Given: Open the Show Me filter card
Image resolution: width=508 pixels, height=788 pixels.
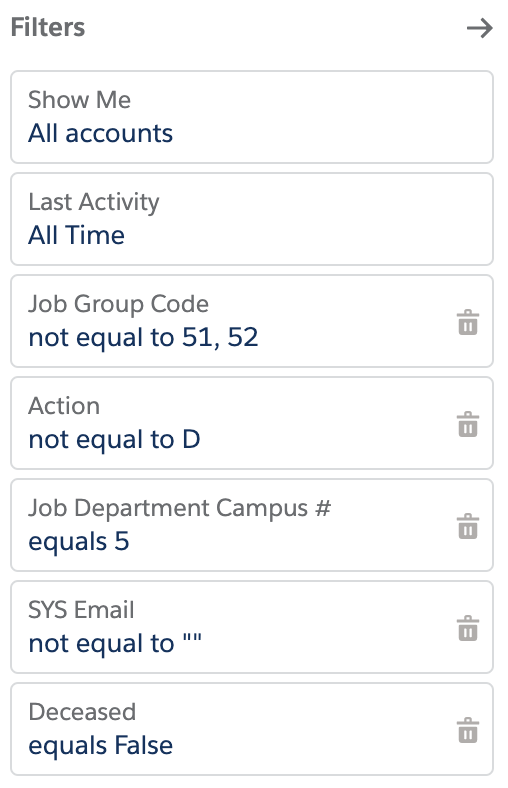Looking at the screenshot, I should pyautogui.click(x=252, y=117).
